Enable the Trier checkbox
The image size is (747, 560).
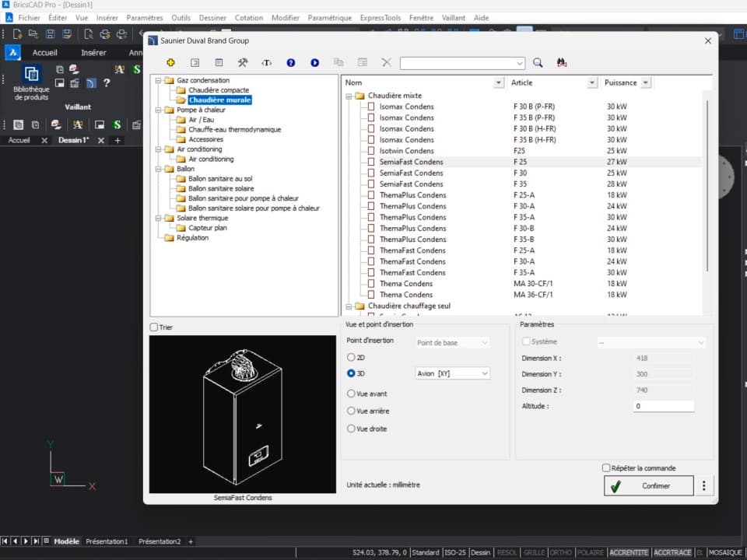click(154, 327)
